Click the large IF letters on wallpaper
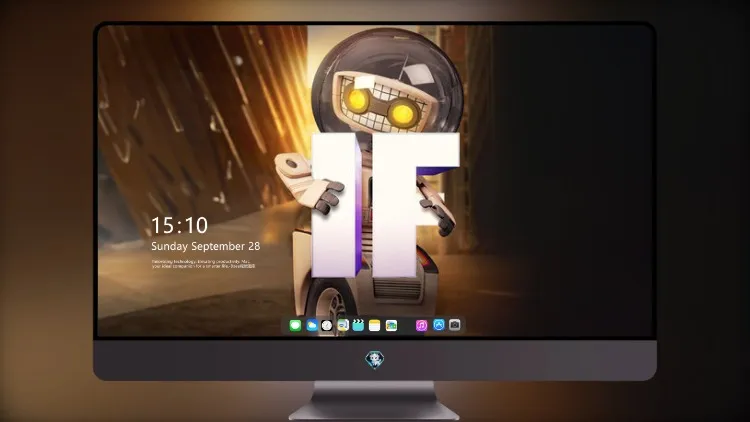 [385, 205]
